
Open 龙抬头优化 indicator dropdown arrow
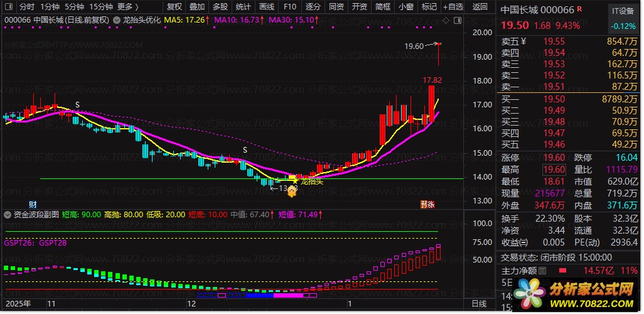[117, 19]
